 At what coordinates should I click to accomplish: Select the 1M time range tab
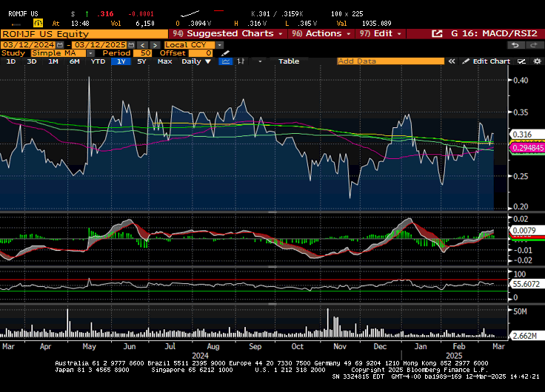(x=53, y=61)
